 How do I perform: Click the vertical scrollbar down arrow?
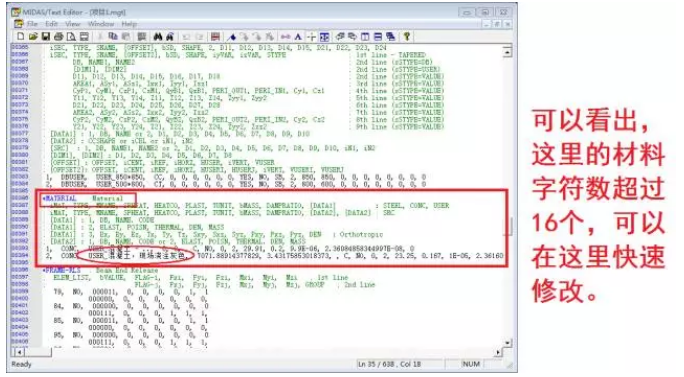click(x=507, y=343)
